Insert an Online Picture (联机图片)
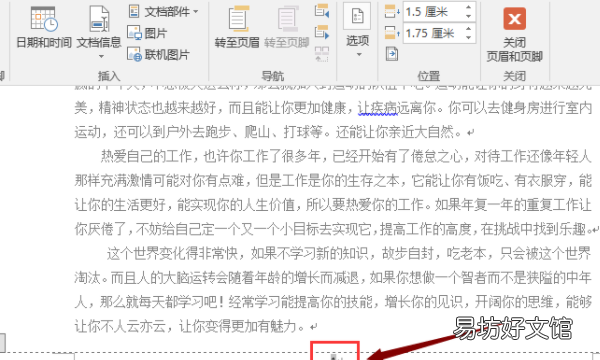 158,55
